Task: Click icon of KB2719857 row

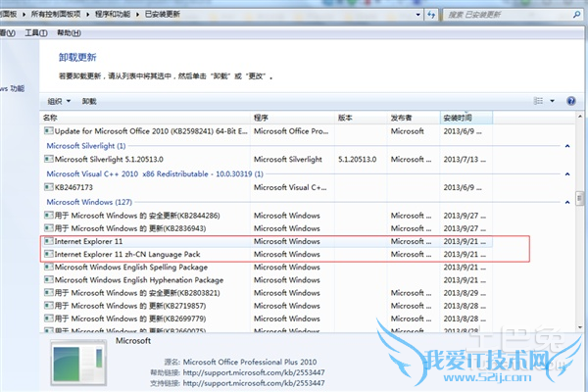Action: [49, 306]
